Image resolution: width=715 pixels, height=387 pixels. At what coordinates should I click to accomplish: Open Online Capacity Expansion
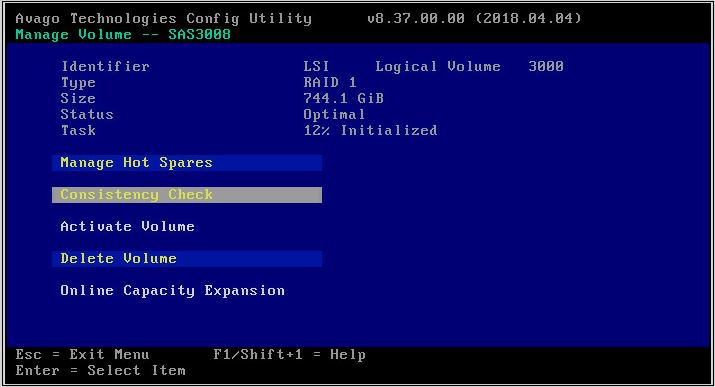click(172, 291)
